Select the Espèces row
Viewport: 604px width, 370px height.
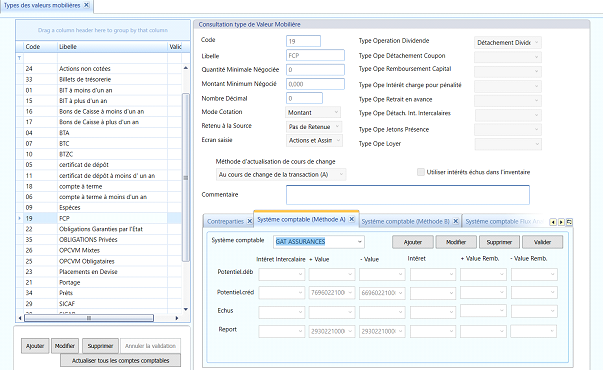point(99,208)
